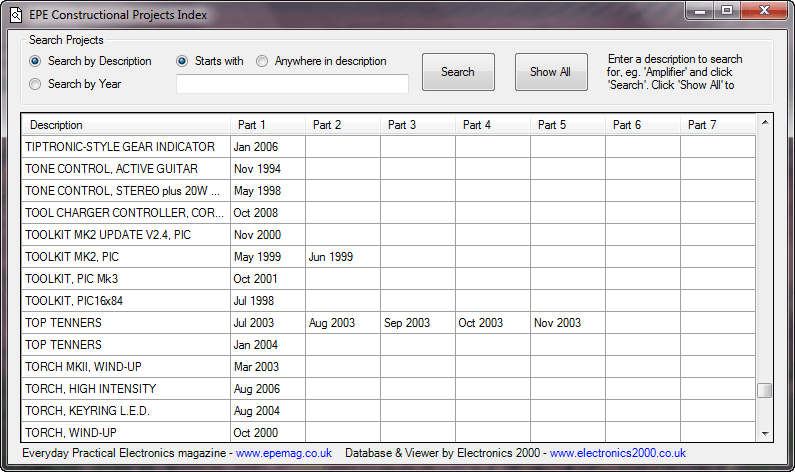Select TOP TENNERS Jan 2004 description

click(x=126, y=345)
